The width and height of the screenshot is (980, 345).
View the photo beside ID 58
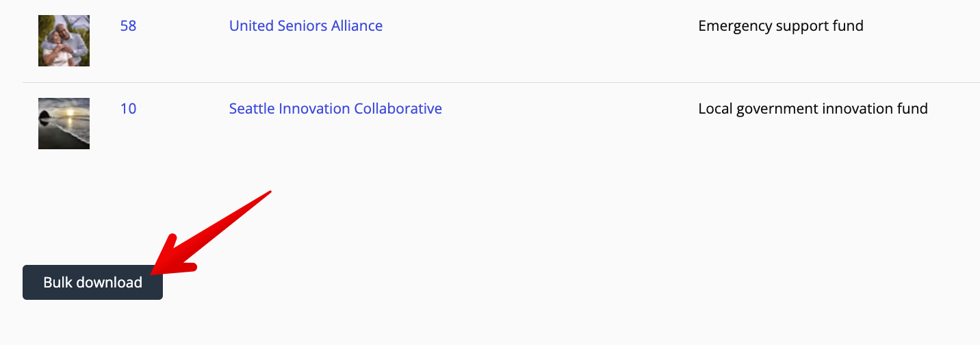tap(64, 40)
